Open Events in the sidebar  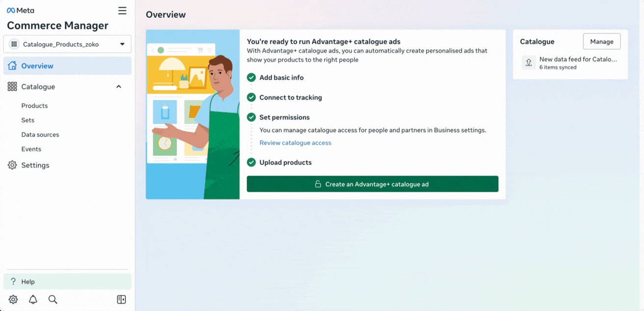pyautogui.click(x=31, y=149)
